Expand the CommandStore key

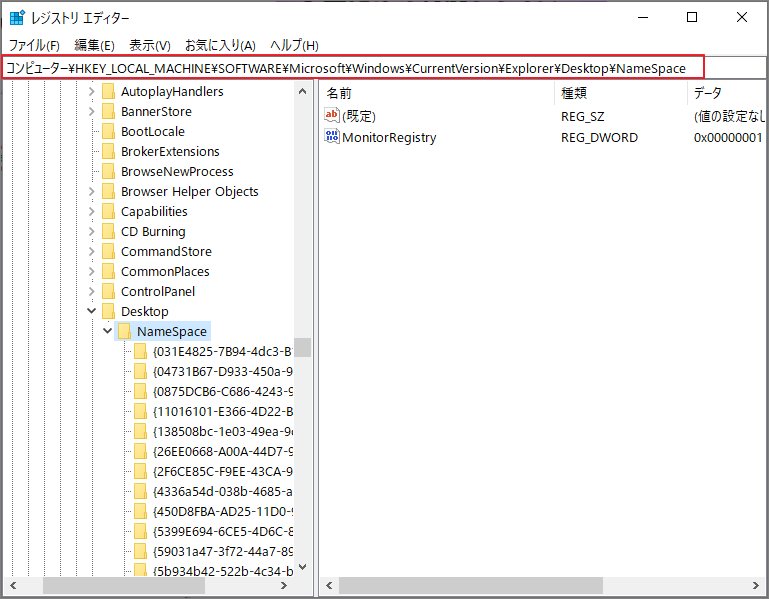coord(92,252)
